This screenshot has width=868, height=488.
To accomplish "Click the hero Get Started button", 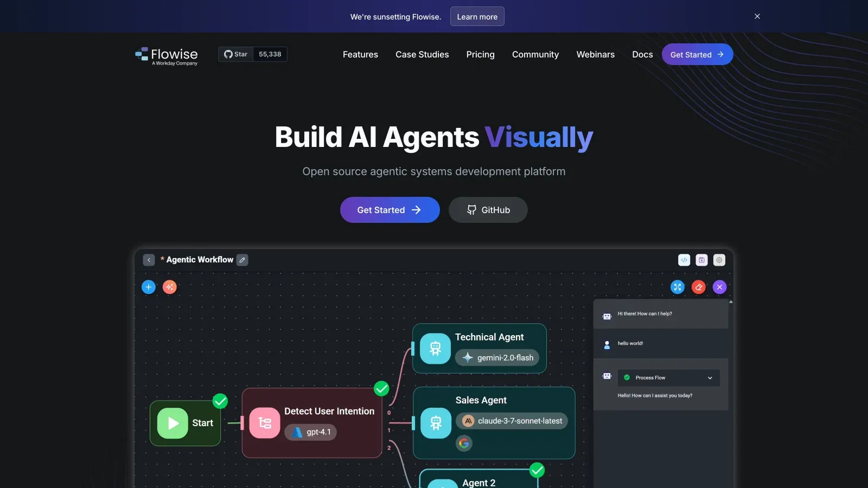I will pyautogui.click(x=390, y=210).
